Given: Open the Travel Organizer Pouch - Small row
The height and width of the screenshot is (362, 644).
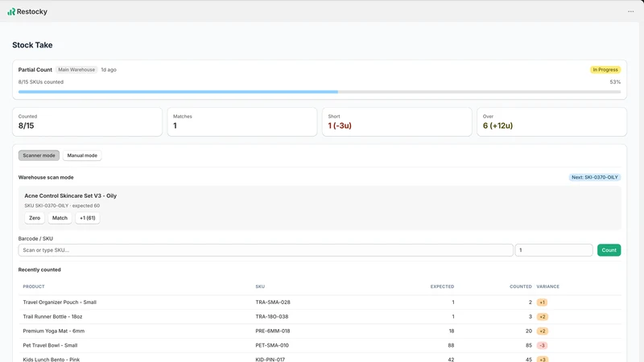Looking at the screenshot, I should pyautogui.click(x=320, y=302).
